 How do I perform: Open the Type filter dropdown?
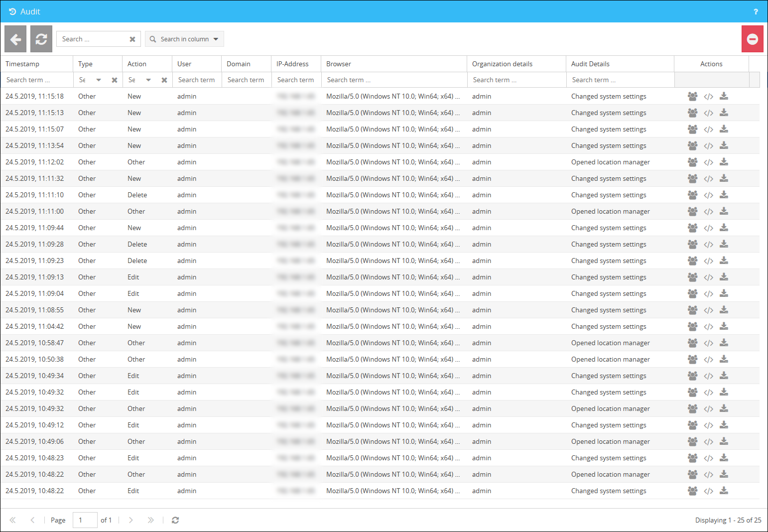tap(99, 80)
